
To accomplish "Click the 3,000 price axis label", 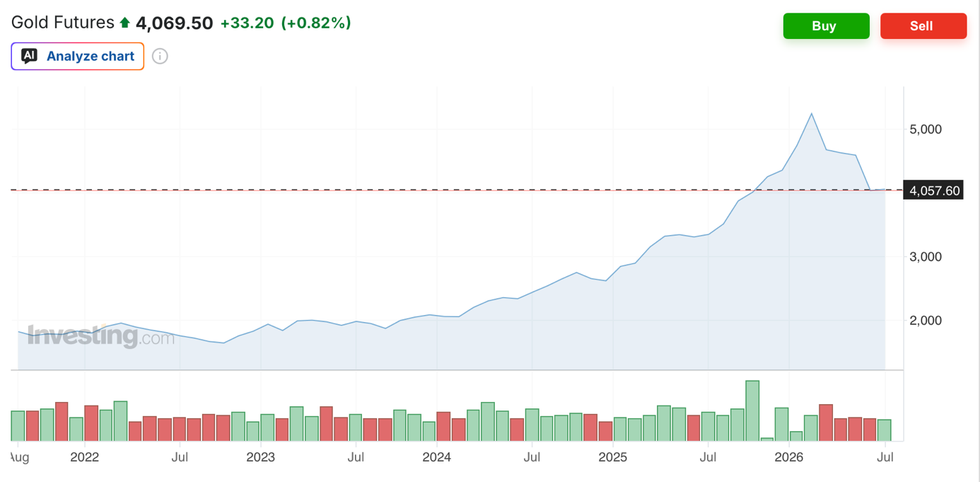I will [926, 257].
